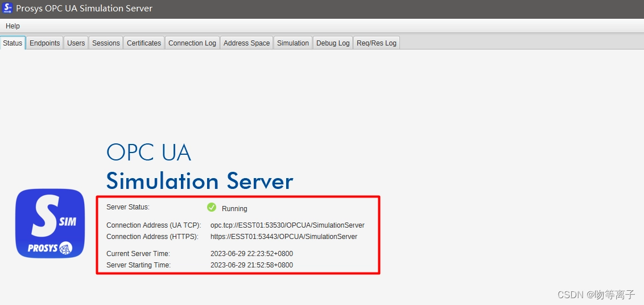Image resolution: width=644 pixels, height=305 pixels.
Task: Click the HTTPS connection address text
Action: [x=284, y=237]
